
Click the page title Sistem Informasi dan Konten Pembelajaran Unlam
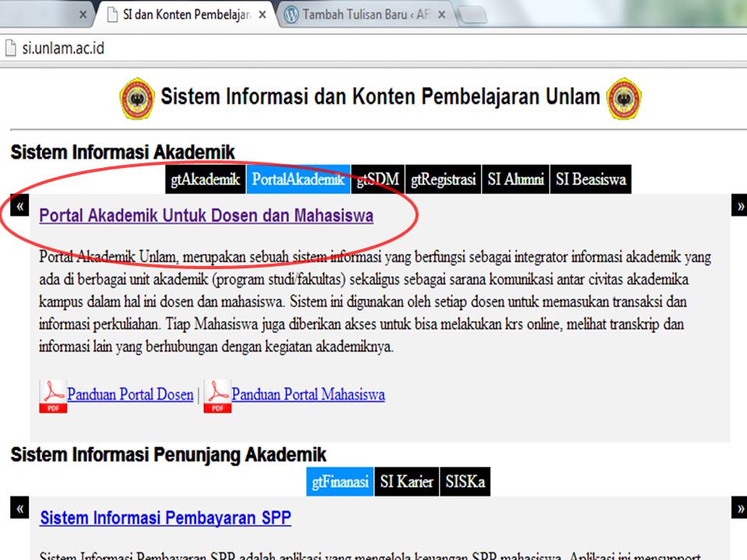coord(381,96)
